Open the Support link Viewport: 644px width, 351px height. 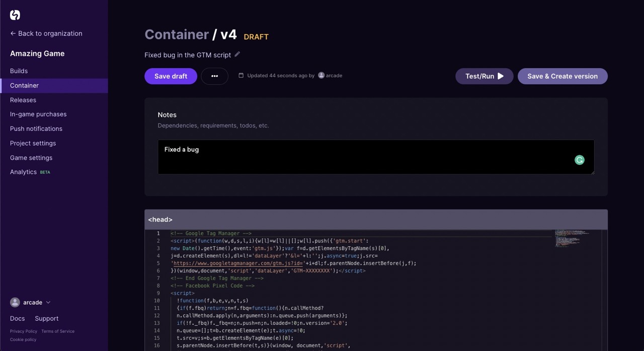46,318
